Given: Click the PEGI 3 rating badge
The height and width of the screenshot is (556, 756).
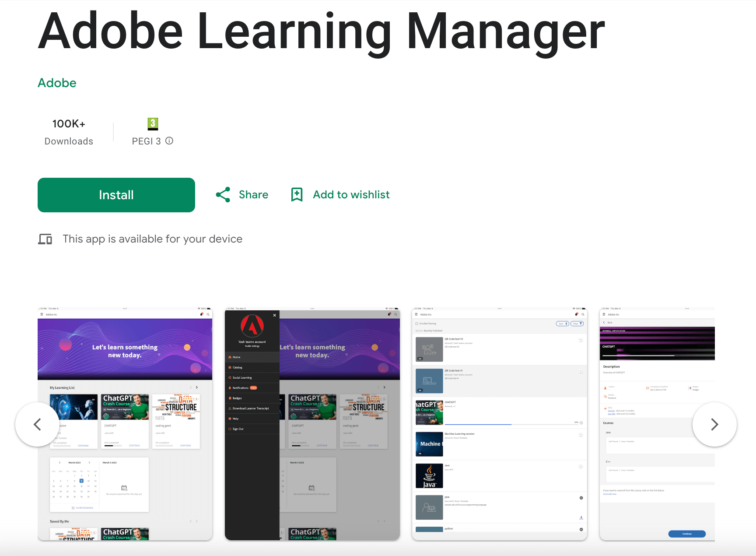Looking at the screenshot, I should (153, 124).
